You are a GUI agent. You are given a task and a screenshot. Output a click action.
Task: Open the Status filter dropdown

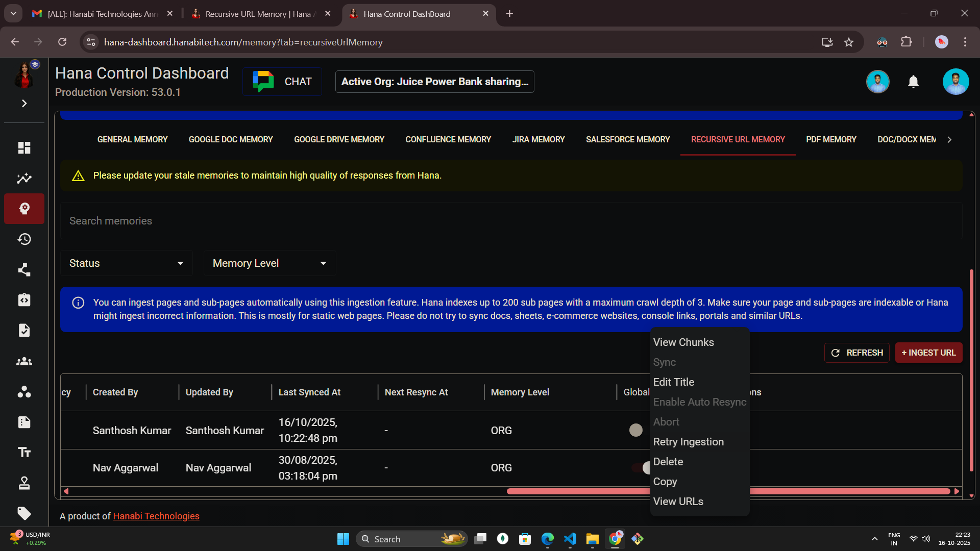126,263
